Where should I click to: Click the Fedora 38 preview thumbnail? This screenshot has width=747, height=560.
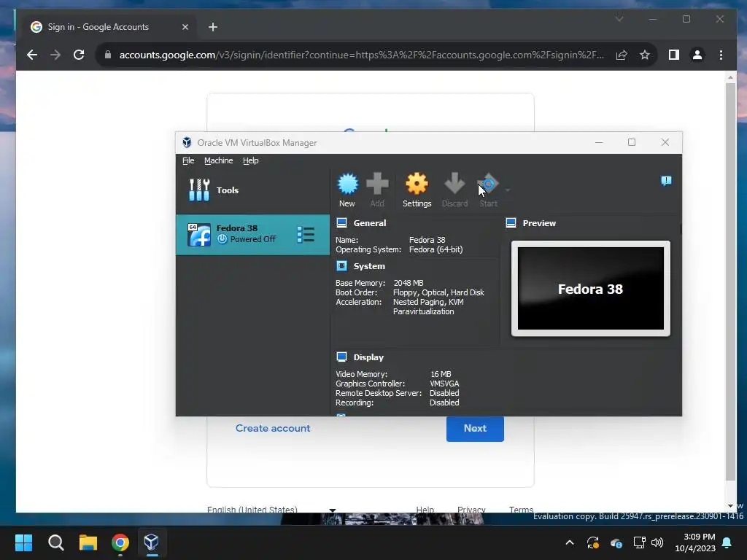[x=591, y=289]
